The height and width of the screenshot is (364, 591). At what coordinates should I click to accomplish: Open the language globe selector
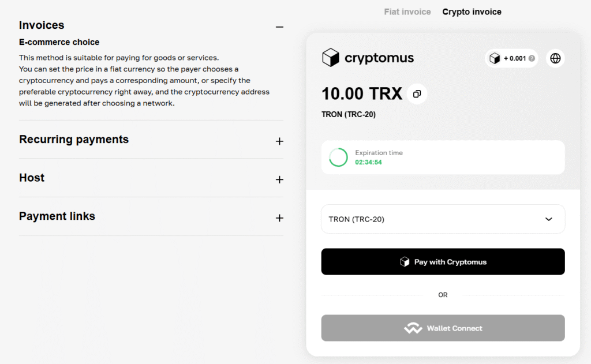click(555, 58)
